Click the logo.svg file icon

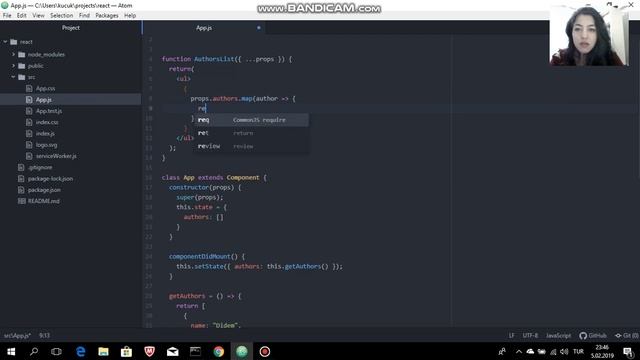coord(29,145)
